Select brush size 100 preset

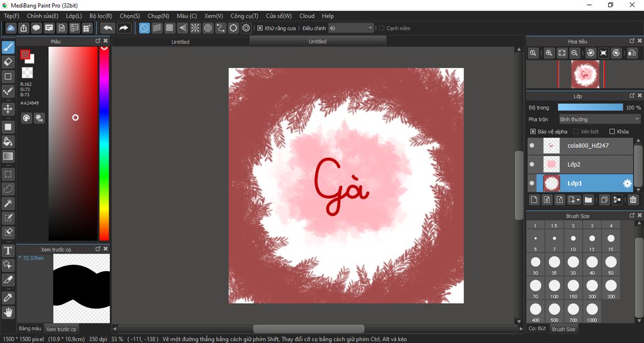click(555, 288)
